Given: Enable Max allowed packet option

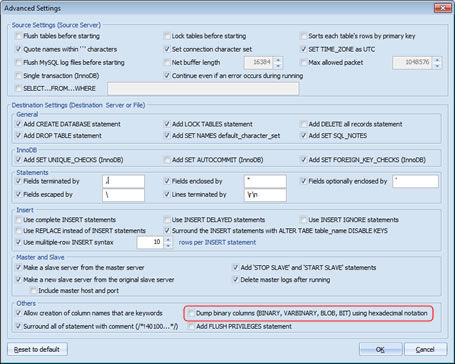Looking at the screenshot, I should click(x=303, y=63).
